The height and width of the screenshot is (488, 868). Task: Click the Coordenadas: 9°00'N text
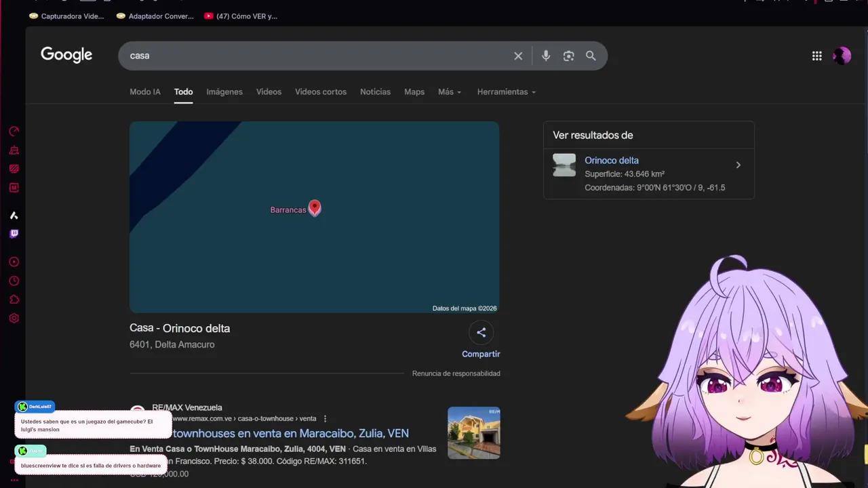pyautogui.click(x=655, y=188)
